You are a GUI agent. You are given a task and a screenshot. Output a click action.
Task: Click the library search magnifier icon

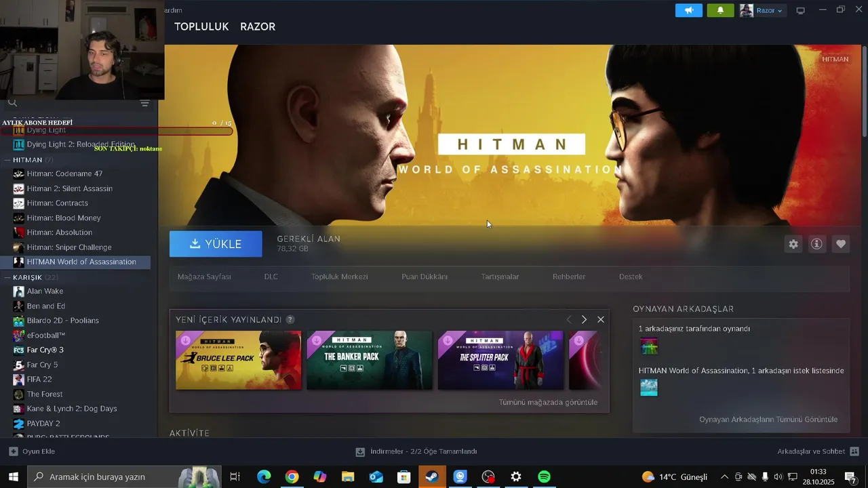coord(12,103)
